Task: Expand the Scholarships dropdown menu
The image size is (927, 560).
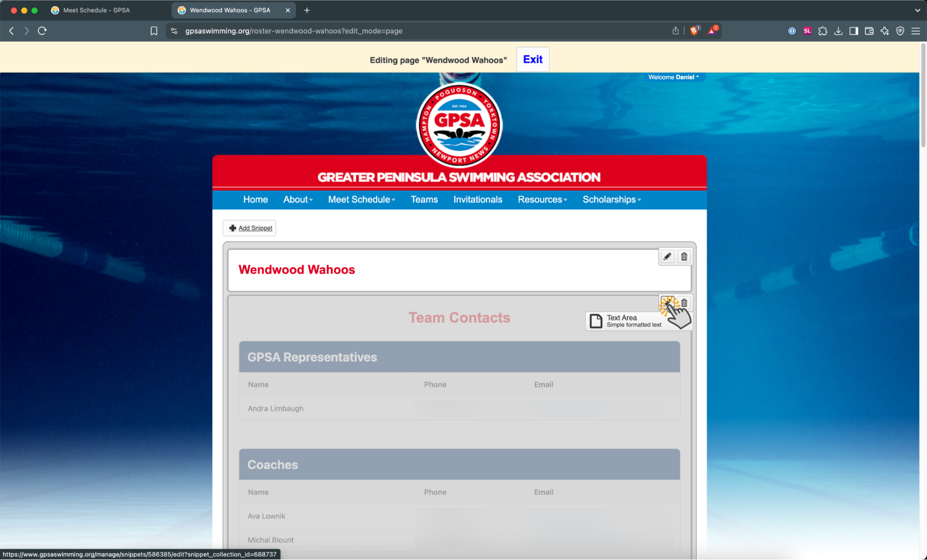Action: [612, 199]
